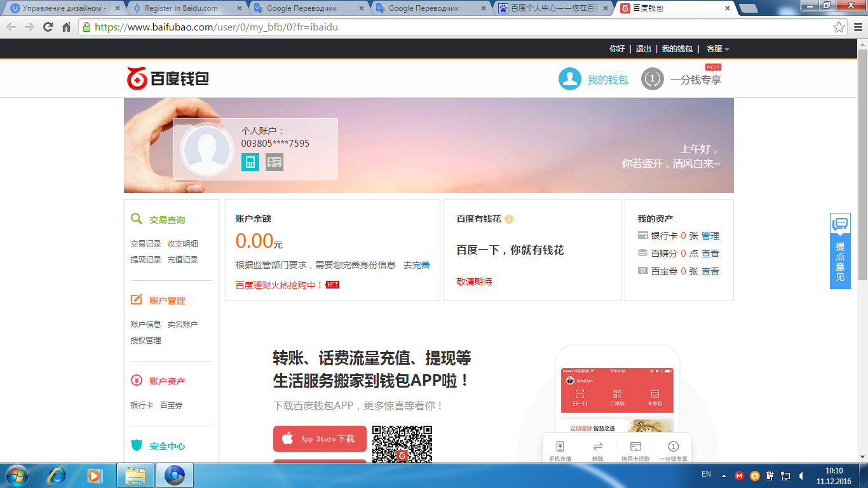The width and height of the screenshot is (868, 488).
Task: Open new tab button
Action: (x=748, y=8)
